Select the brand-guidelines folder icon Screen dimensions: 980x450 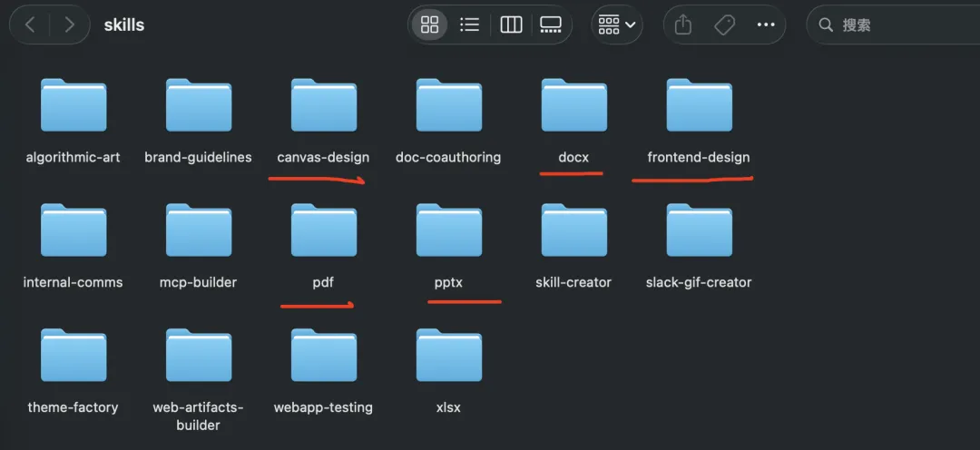pos(199,105)
